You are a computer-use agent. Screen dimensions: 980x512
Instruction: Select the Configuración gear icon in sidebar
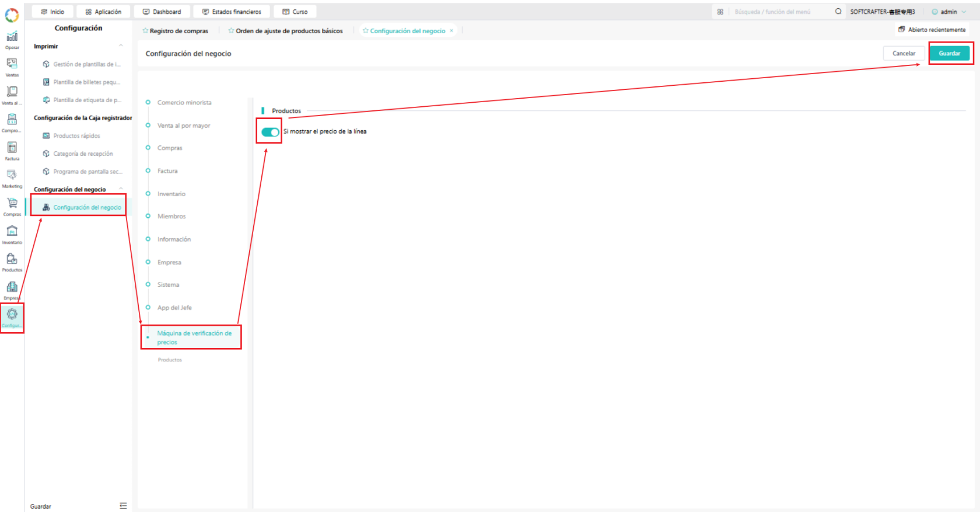pos(12,318)
